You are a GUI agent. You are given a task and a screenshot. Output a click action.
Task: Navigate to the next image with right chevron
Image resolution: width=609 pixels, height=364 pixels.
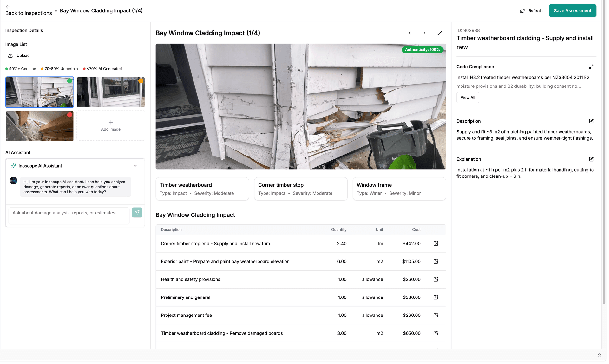pos(424,33)
